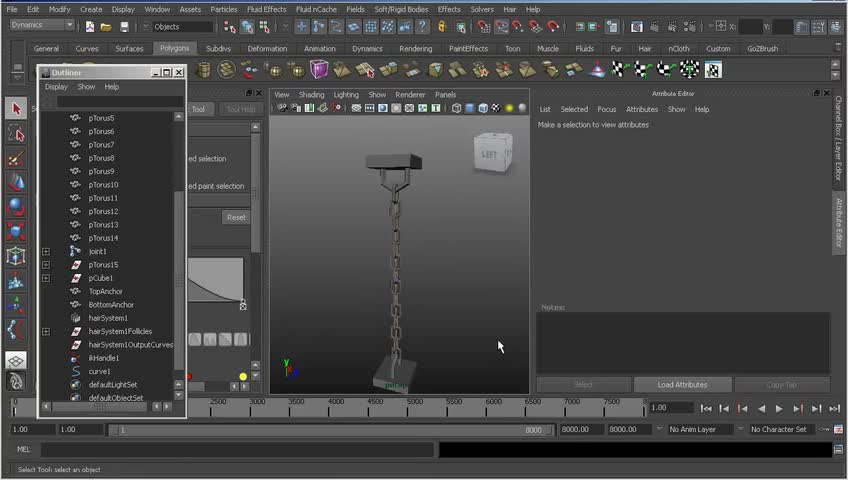Open Attribute Editor Focus menu
The height and width of the screenshot is (480, 848).
(606, 109)
